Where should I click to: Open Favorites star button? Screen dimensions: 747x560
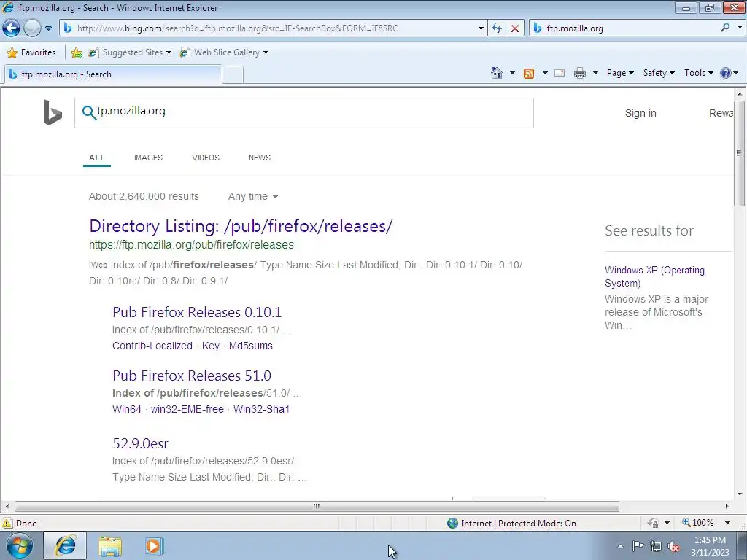[31, 52]
